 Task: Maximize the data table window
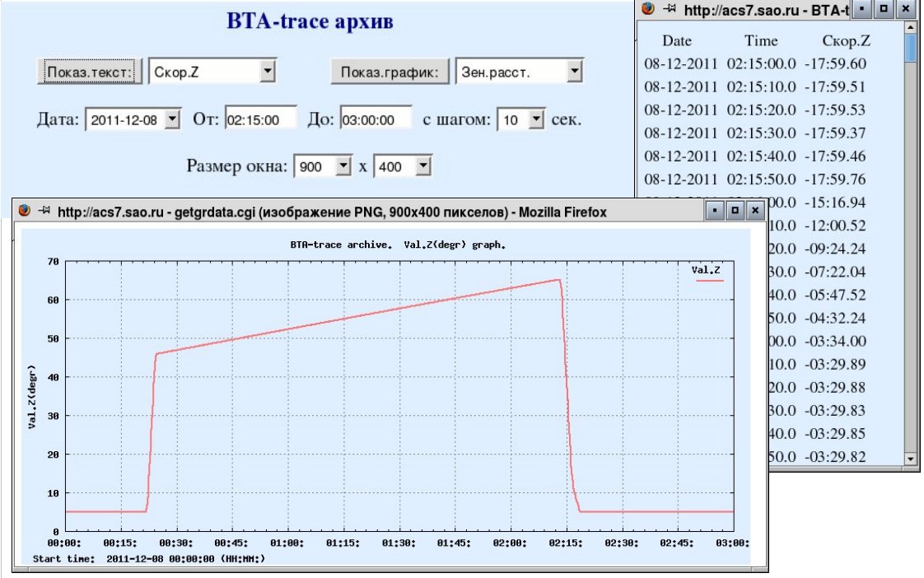tap(884, 9)
